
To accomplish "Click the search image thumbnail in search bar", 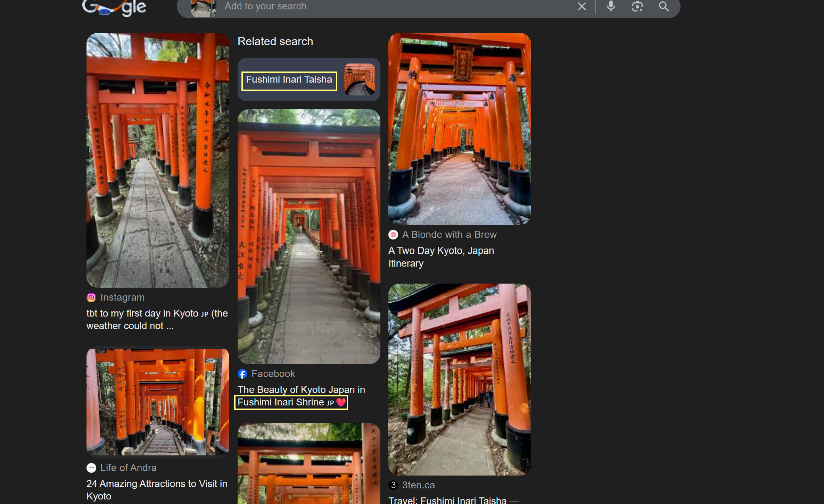I will click(x=204, y=8).
